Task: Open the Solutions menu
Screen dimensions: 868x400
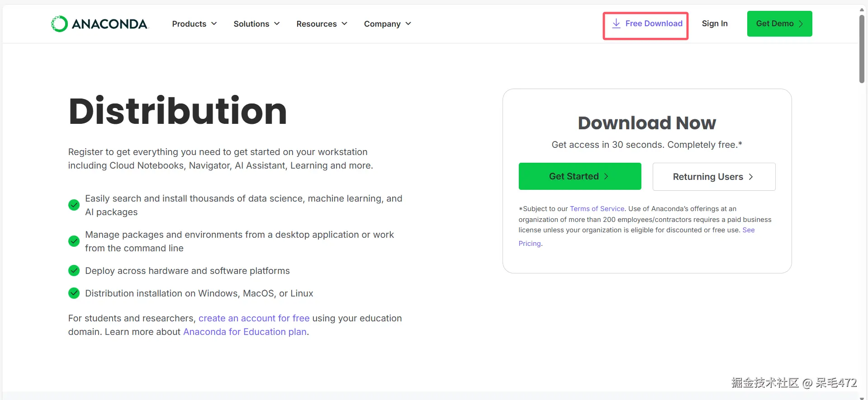Action: (x=257, y=24)
